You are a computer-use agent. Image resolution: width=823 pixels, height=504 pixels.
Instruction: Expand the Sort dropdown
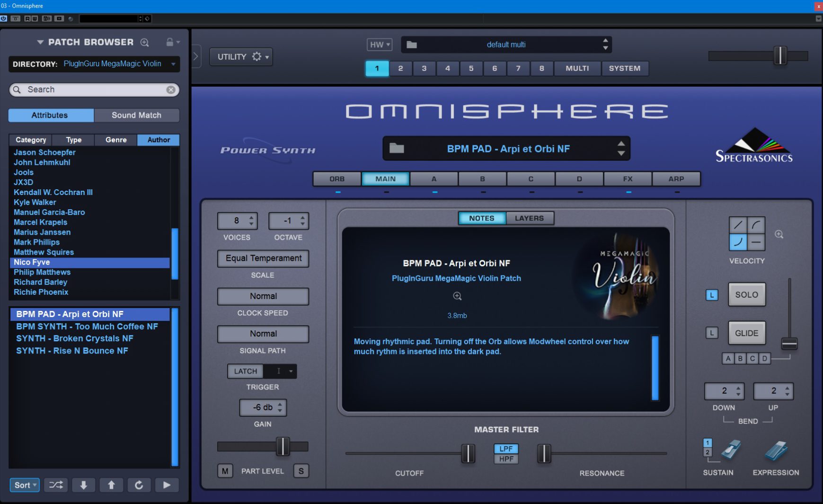[25, 485]
